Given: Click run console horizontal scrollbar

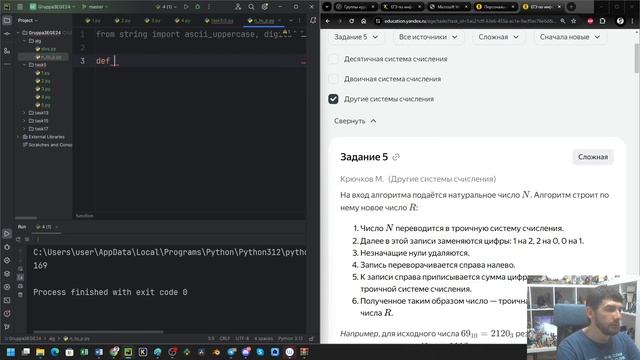Looking at the screenshot, I should [x=98, y=332].
